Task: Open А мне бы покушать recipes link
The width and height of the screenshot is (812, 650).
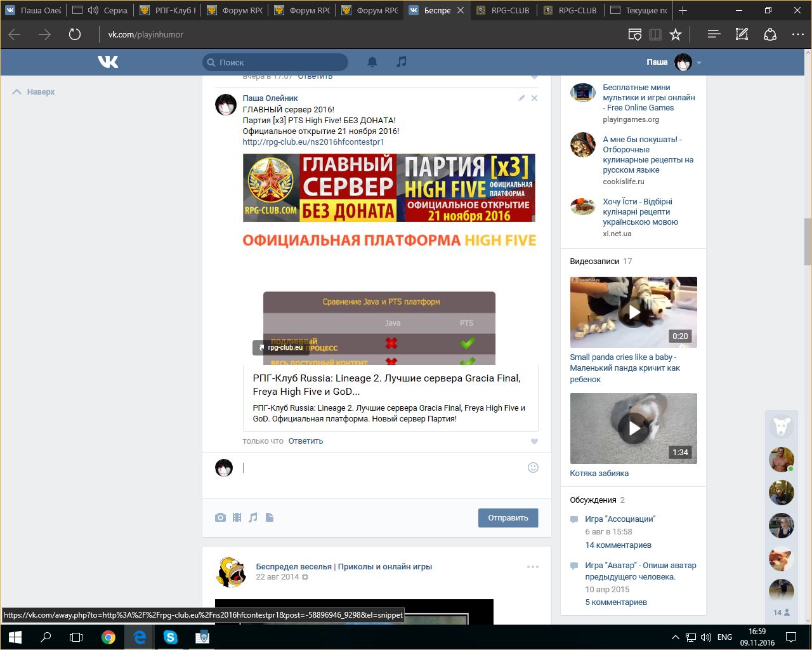Action: (648, 155)
